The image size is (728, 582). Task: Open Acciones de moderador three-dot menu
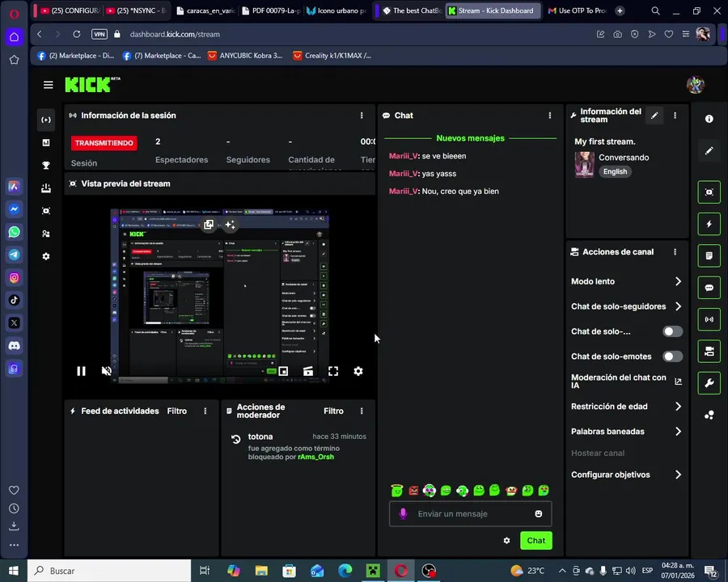362,411
